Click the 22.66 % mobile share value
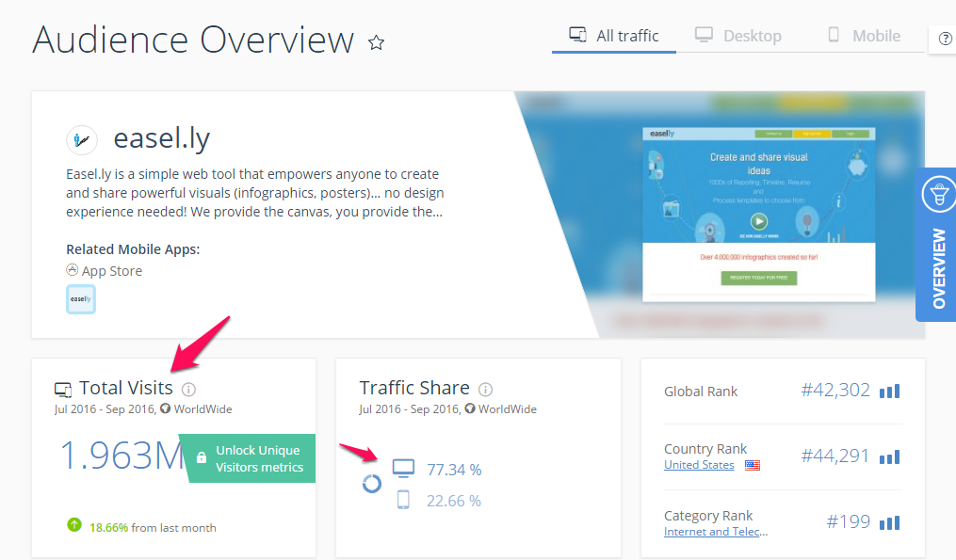This screenshot has width=956, height=560. [454, 501]
